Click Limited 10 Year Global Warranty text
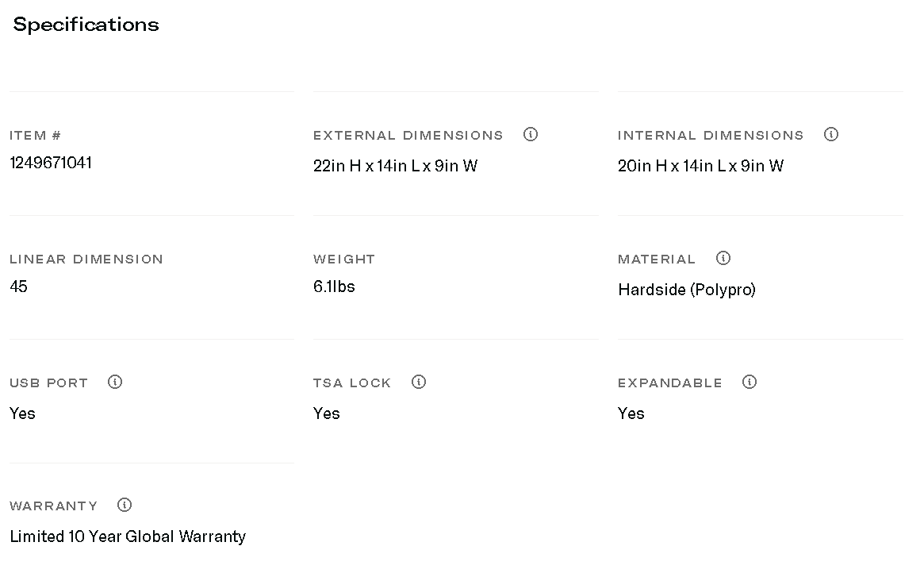 [128, 536]
